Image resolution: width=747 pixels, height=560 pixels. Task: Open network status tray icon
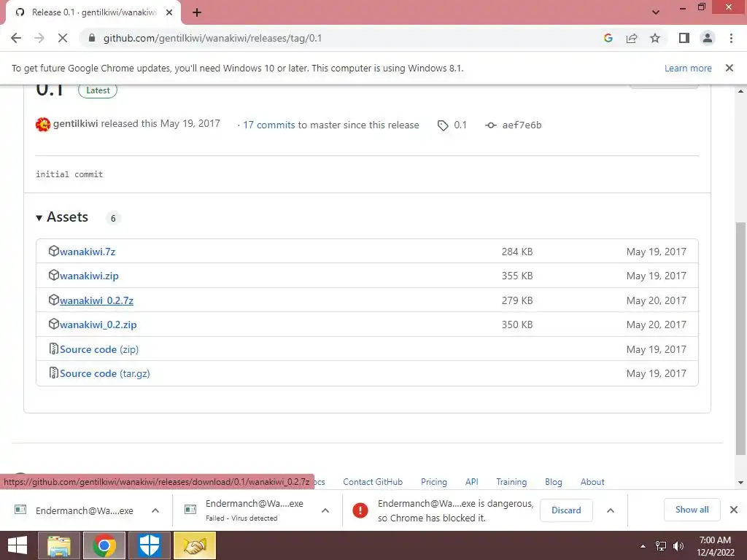point(661,546)
